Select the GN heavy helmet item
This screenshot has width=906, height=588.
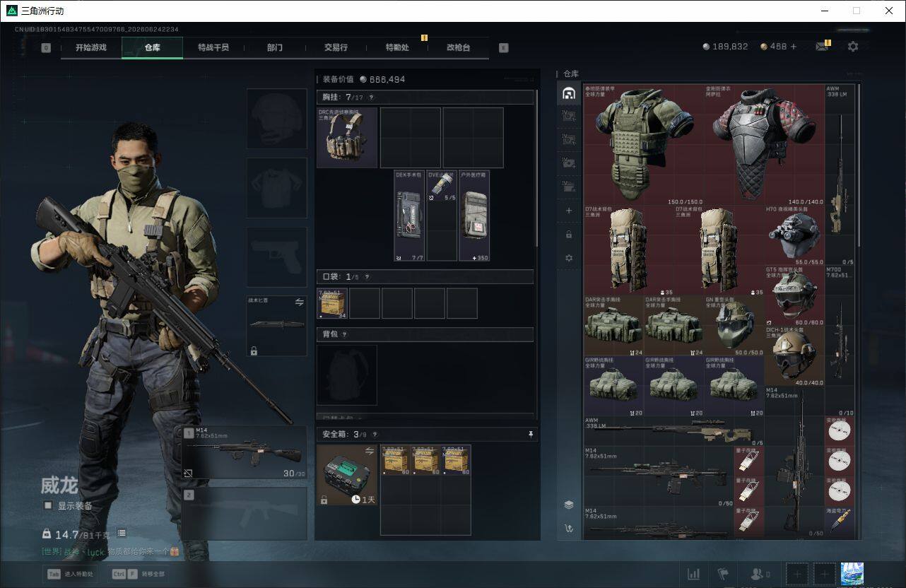click(734, 325)
